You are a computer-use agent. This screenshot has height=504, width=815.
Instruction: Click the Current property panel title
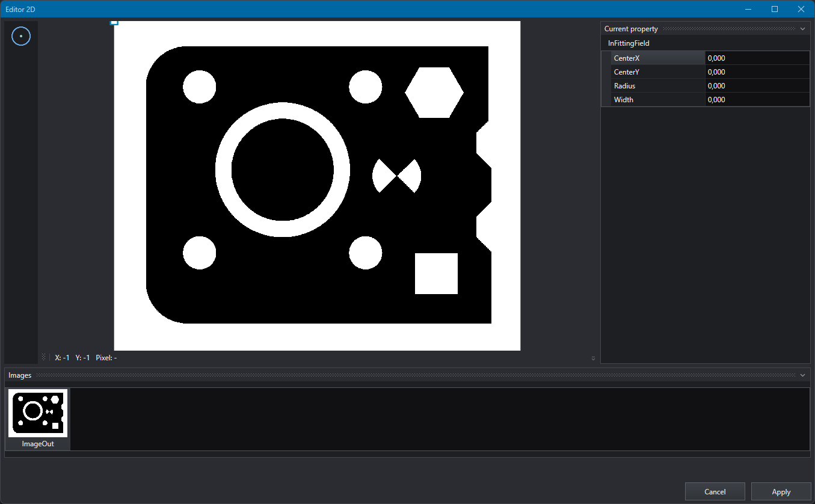[x=631, y=29]
